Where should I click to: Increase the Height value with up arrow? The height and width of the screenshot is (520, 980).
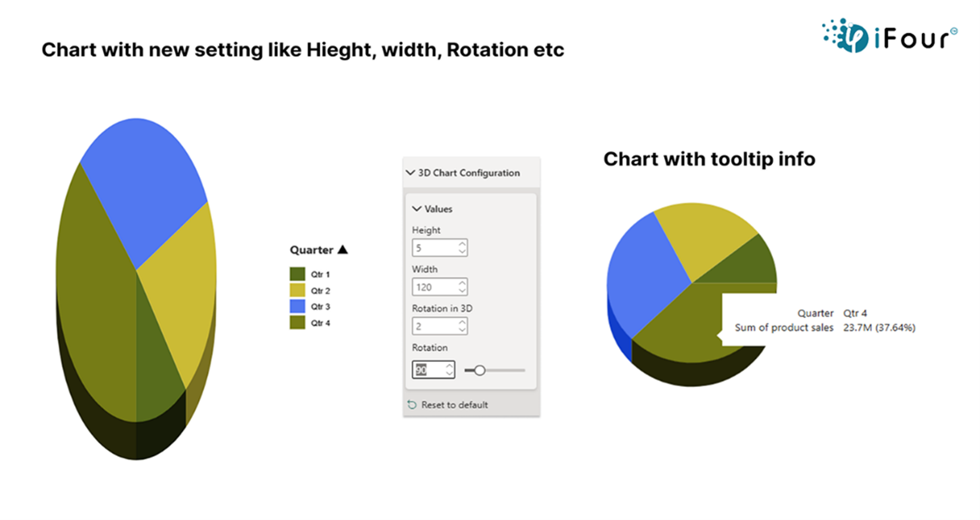[462, 244]
